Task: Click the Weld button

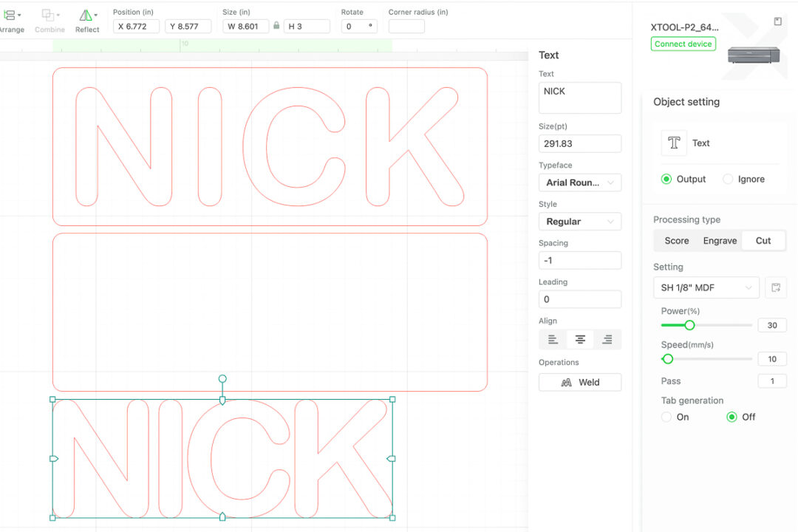Action: (580, 382)
